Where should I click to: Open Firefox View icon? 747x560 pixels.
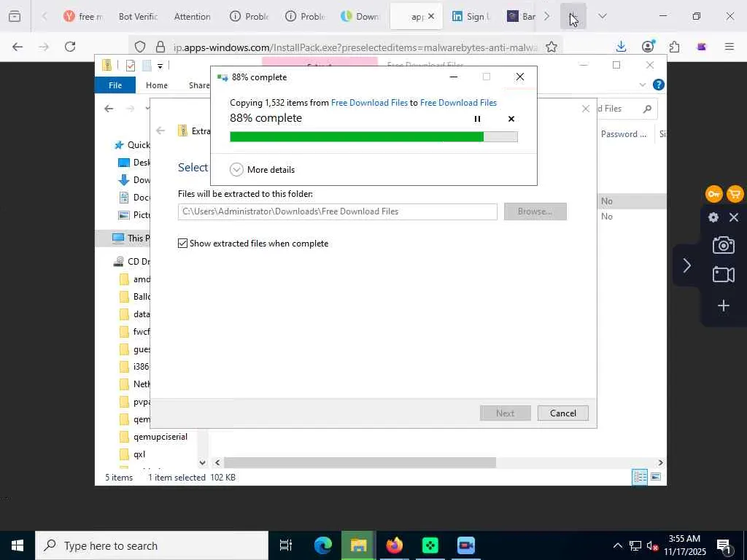tap(15, 16)
